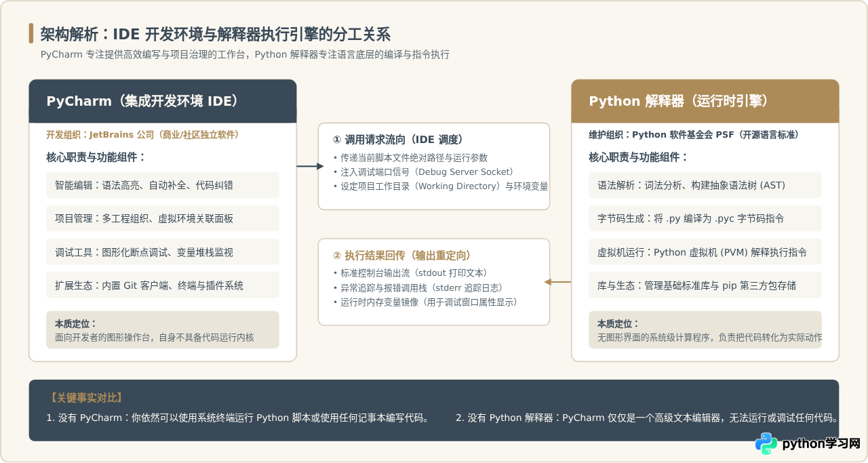Select the heading '② 执行结果回传（输出重定向）'
The height and width of the screenshot is (463, 868).
402,256
